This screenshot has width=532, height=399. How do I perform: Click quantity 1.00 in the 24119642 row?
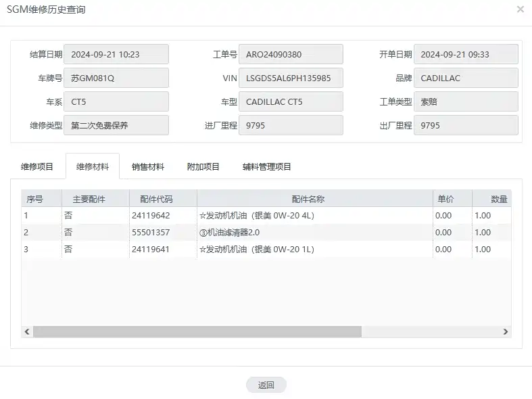(x=491, y=216)
